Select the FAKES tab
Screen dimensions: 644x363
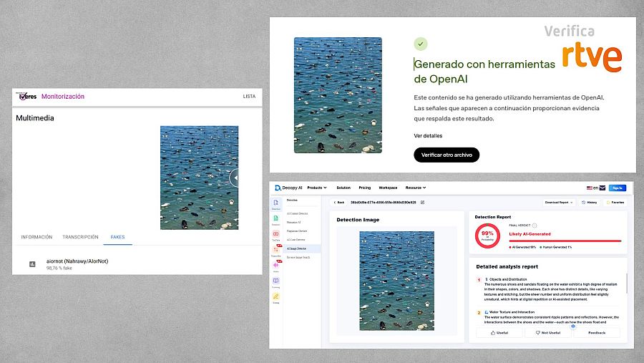[117, 237]
